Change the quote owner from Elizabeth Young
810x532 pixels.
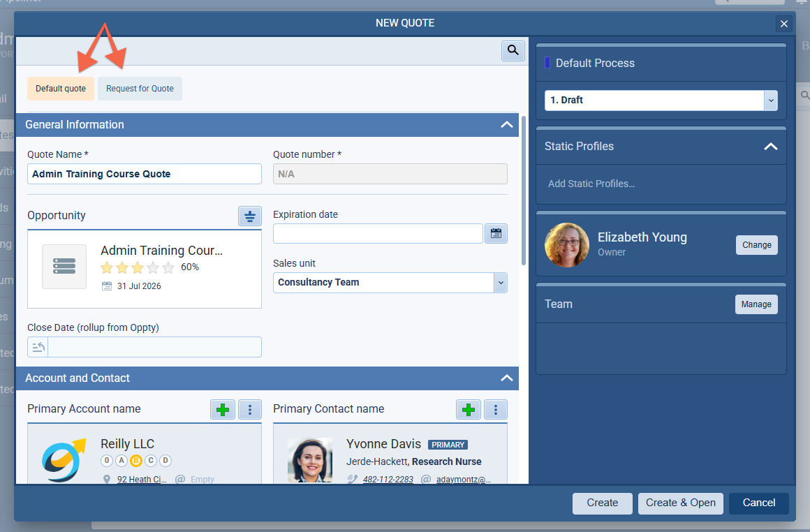point(756,244)
